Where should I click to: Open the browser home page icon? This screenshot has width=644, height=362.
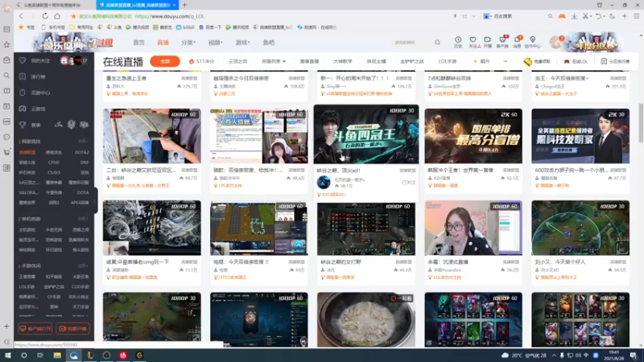point(57,16)
